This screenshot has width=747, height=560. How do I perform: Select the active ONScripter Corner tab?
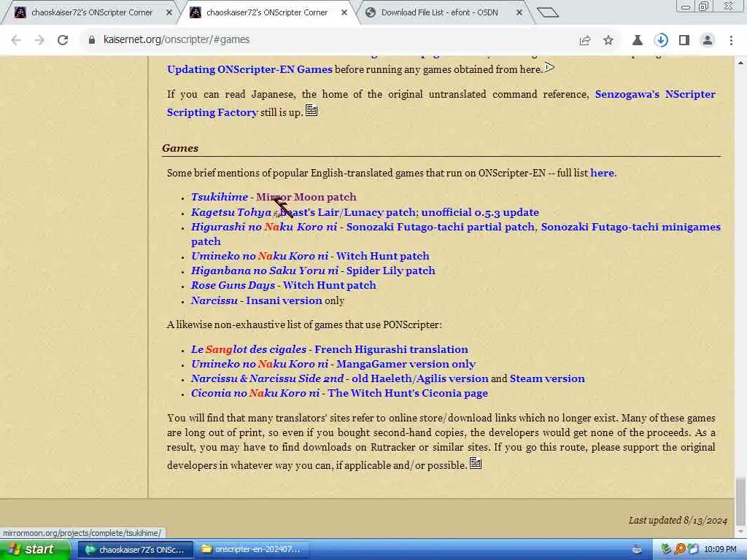tap(266, 13)
